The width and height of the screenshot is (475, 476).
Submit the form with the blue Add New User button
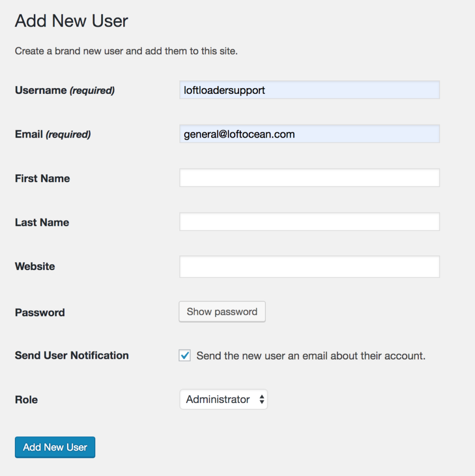pos(55,447)
